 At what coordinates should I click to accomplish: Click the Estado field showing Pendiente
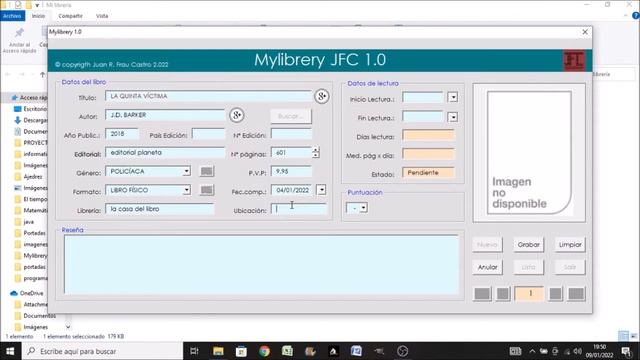[x=428, y=173]
